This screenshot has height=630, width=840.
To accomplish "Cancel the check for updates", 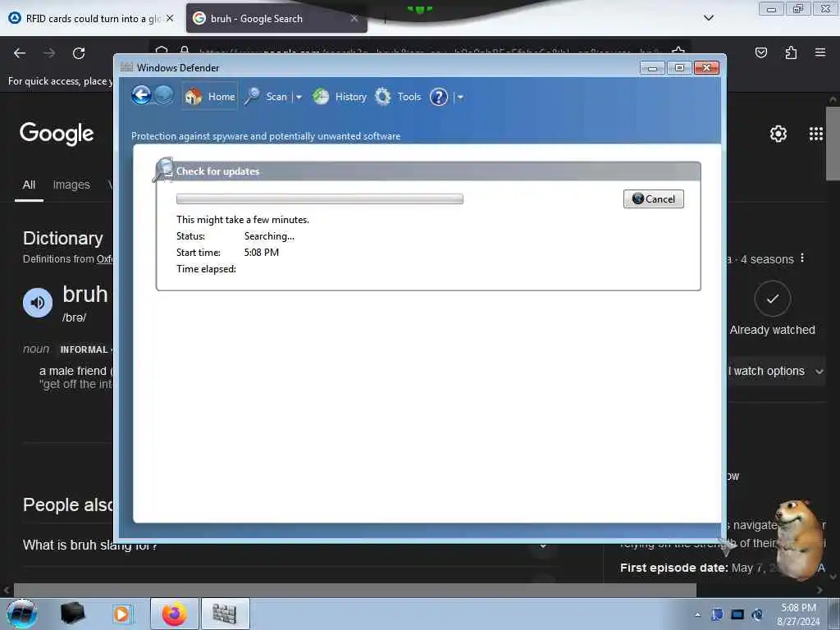I will pos(653,199).
